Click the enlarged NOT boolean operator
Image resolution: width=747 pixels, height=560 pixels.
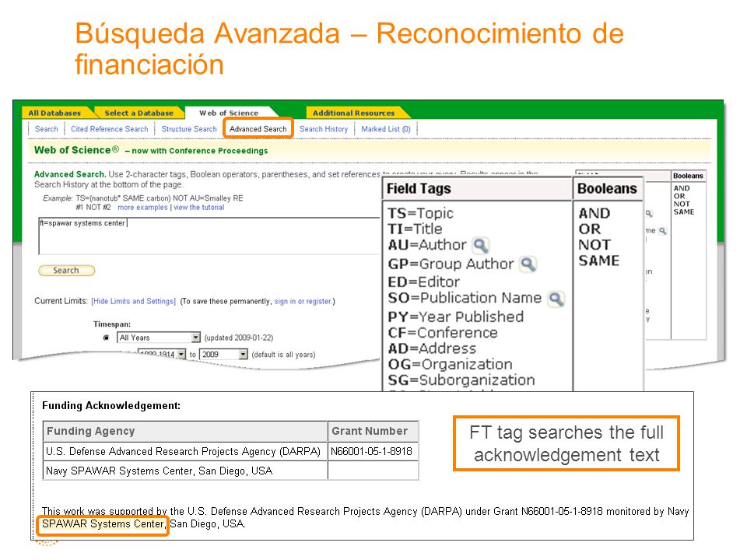pos(594,245)
